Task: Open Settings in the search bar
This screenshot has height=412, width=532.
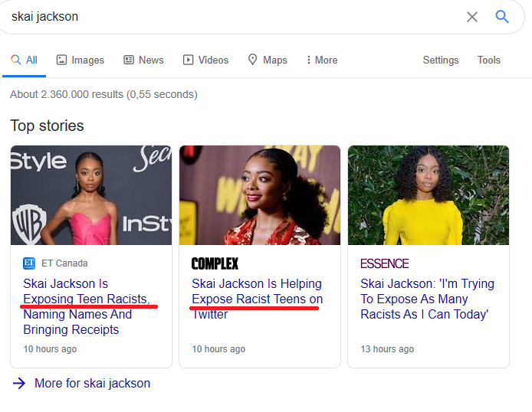Action: pyautogui.click(x=440, y=60)
